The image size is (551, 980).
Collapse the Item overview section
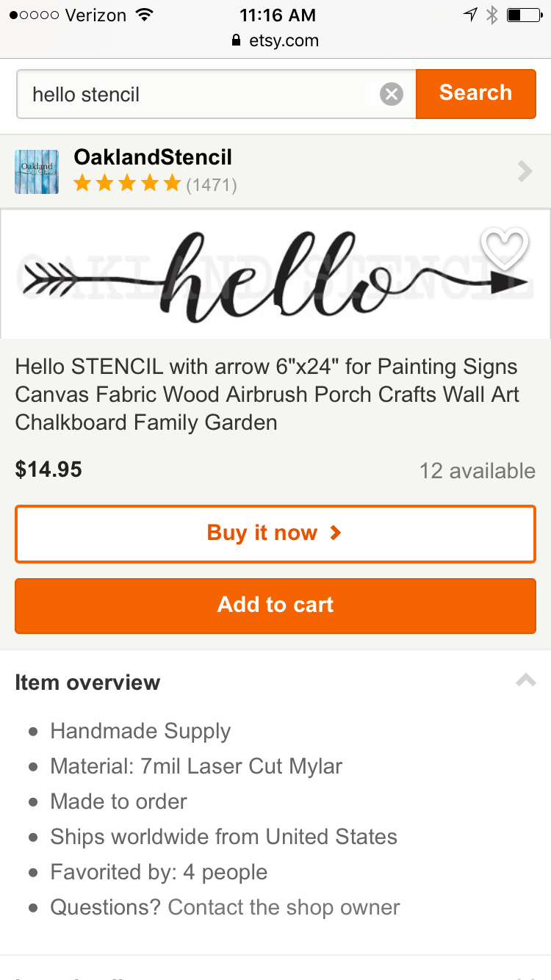525,681
